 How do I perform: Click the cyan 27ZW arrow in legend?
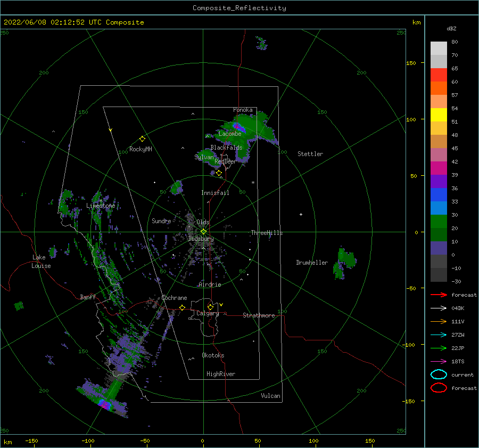coord(439,335)
